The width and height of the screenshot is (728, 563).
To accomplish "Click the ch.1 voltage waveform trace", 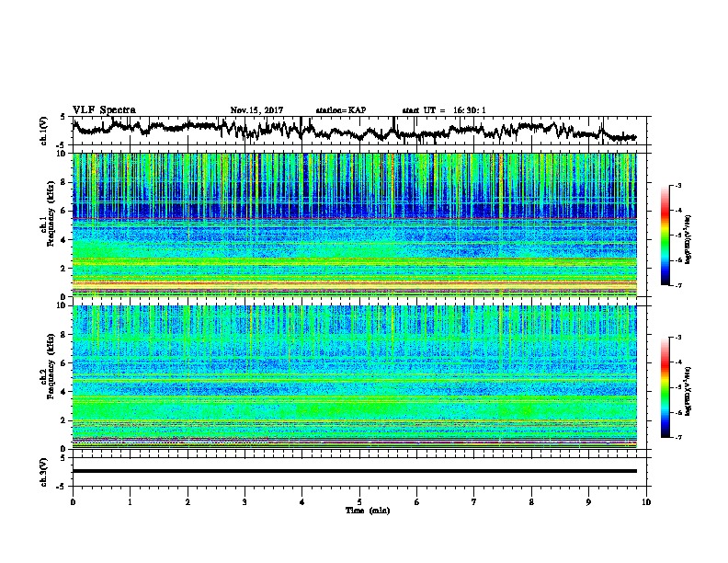I will click(354, 131).
